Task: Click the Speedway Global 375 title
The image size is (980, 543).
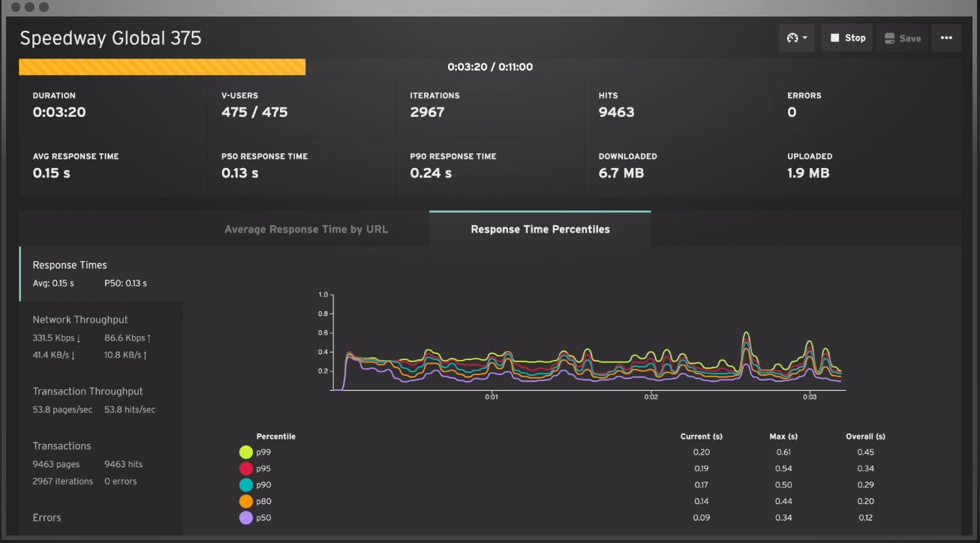Action: 110,38
